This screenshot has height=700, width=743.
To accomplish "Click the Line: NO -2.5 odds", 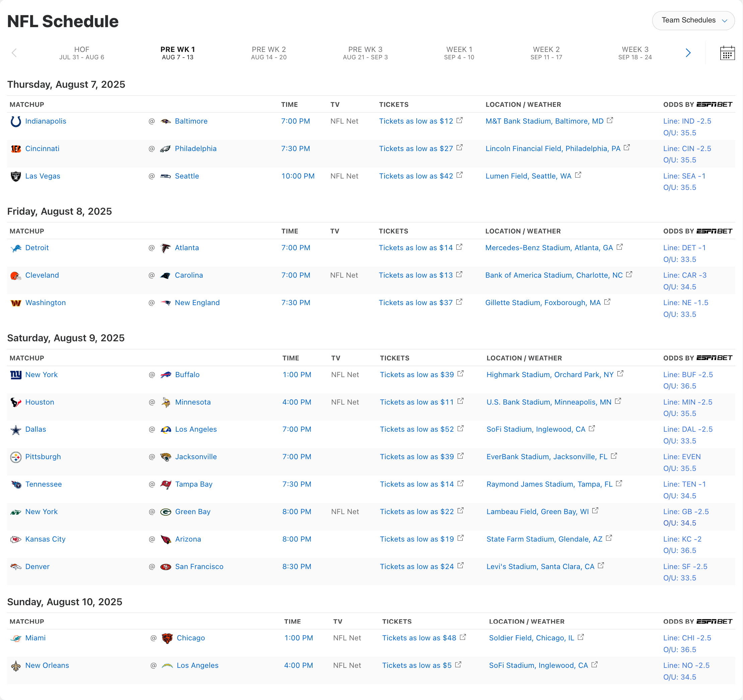I will click(x=686, y=666).
